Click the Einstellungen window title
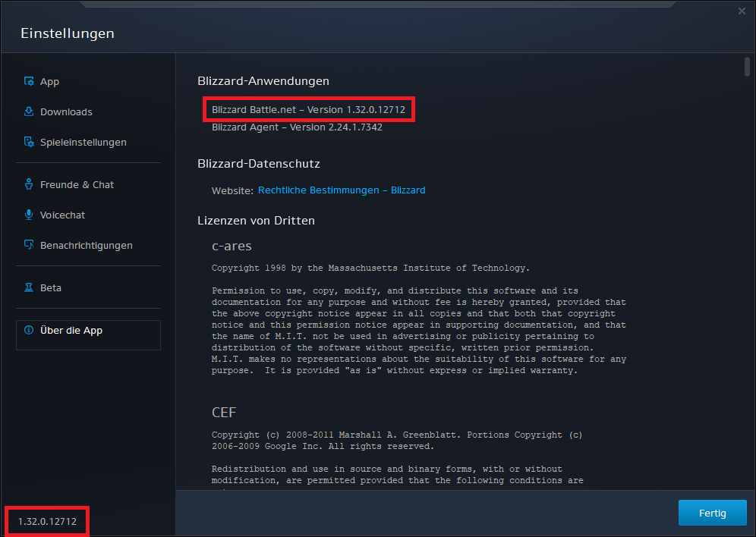Image resolution: width=756 pixels, height=537 pixels. [x=68, y=33]
